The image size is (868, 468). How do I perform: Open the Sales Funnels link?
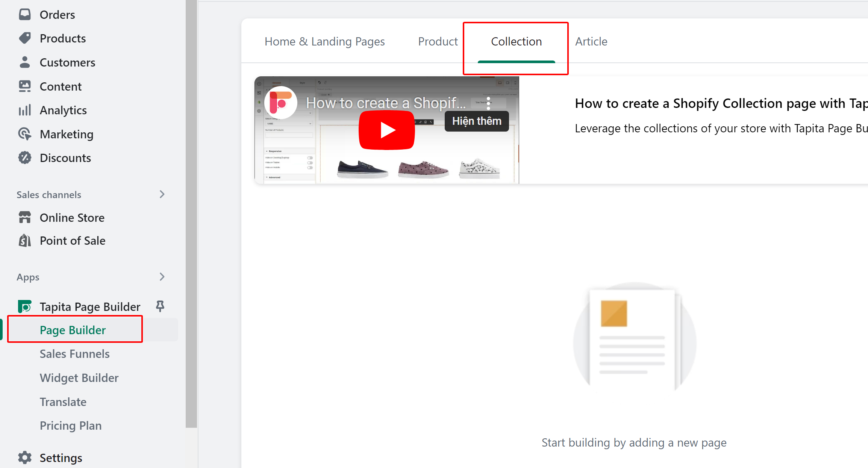click(x=74, y=354)
